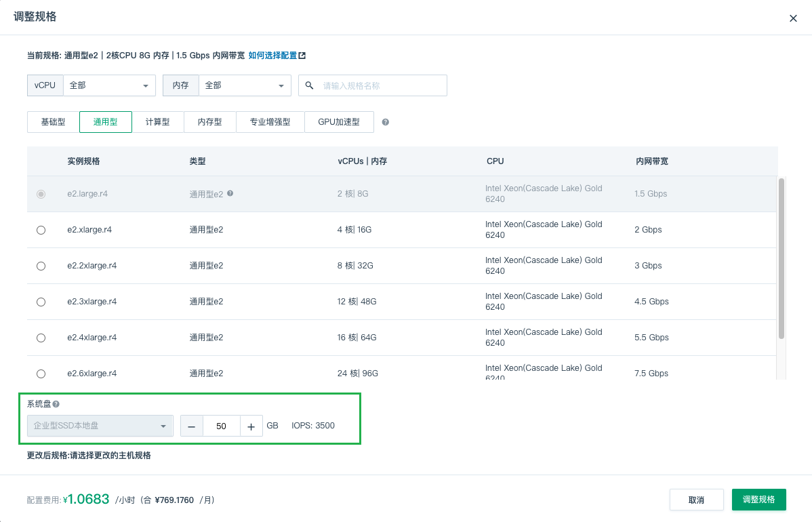Click the 3 Gbps bandwidth cell
812x522 pixels.
(x=649, y=266)
